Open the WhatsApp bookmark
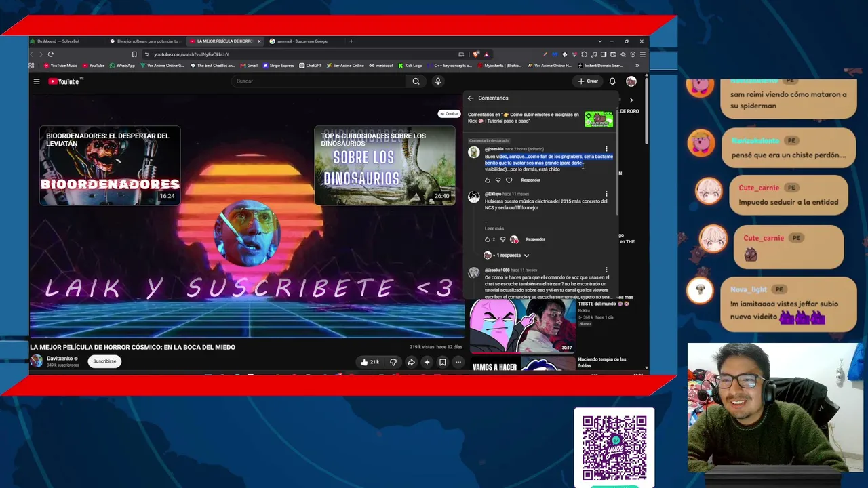The image size is (868, 488). (x=123, y=66)
